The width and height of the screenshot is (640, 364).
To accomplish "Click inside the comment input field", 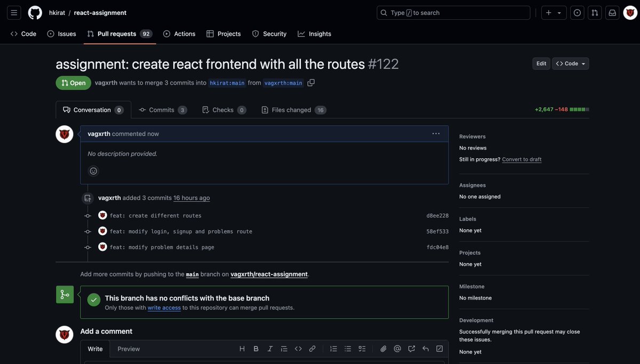I will [264, 362].
